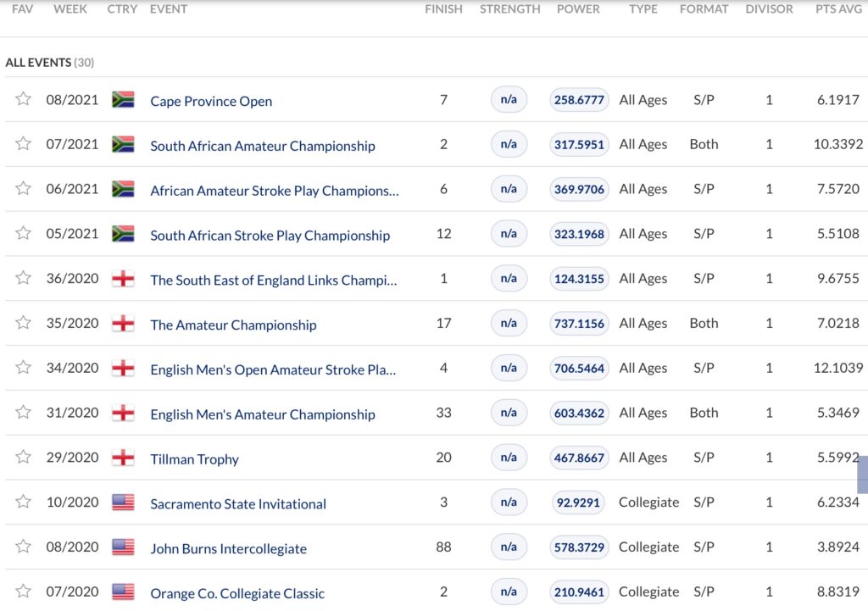Click England flag beside English Men's Amateur Championship
Viewport: 868px width, 611px height.
click(x=123, y=413)
